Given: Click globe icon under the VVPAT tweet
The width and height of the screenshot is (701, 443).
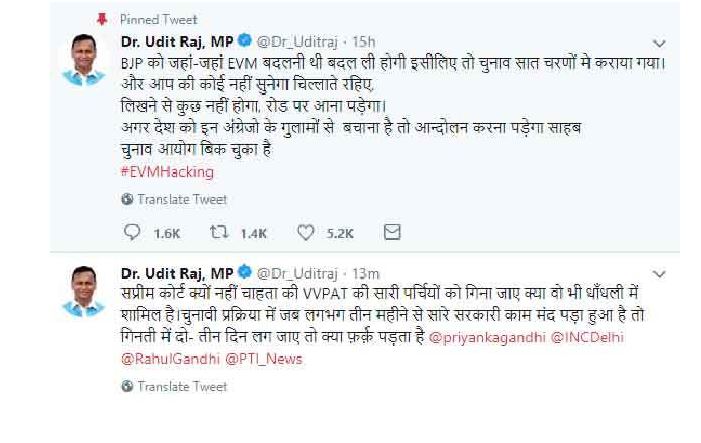Looking at the screenshot, I should pyautogui.click(x=127, y=386).
